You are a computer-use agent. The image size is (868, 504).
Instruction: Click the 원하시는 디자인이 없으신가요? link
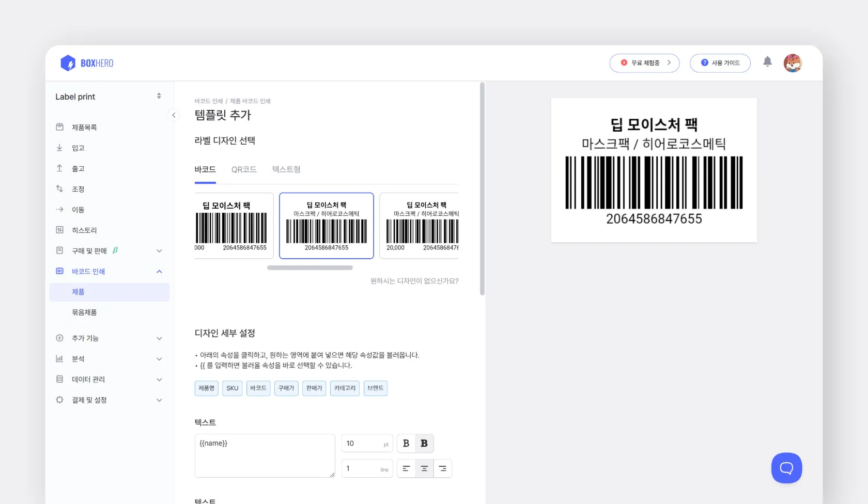414,281
